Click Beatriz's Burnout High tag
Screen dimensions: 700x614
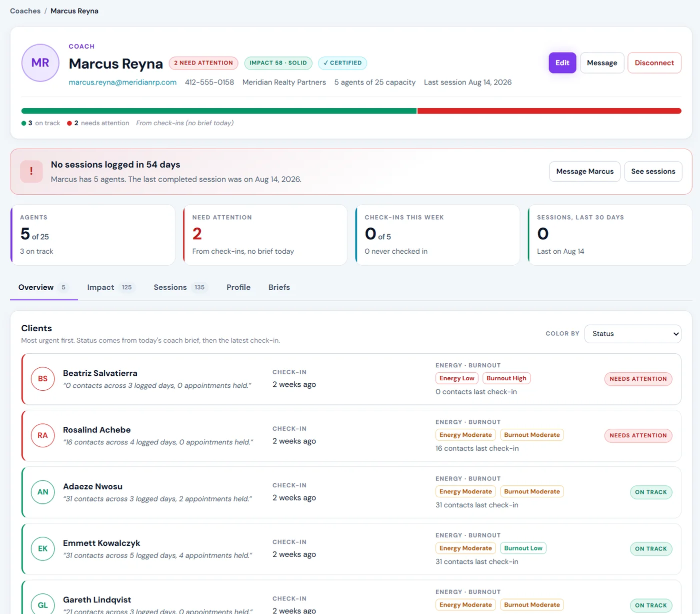[x=506, y=378]
